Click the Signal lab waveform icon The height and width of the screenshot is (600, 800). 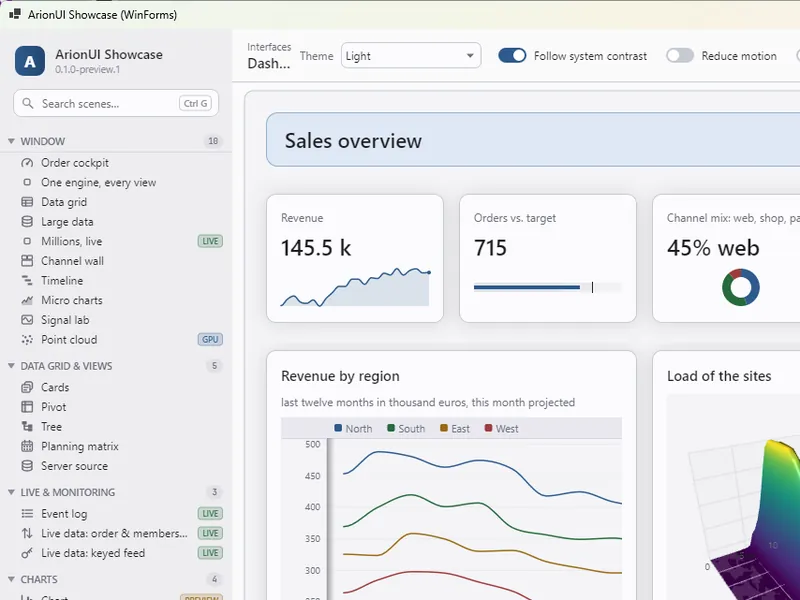click(27, 320)
